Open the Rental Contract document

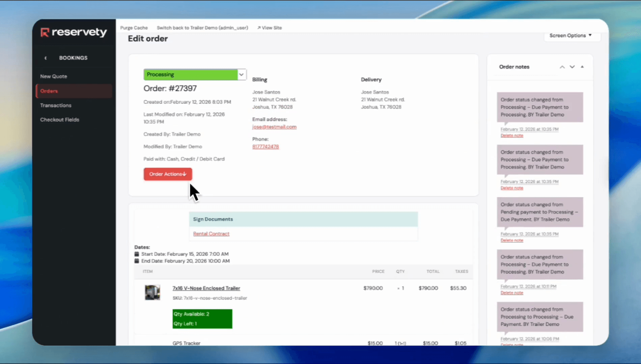coord(211,234)
